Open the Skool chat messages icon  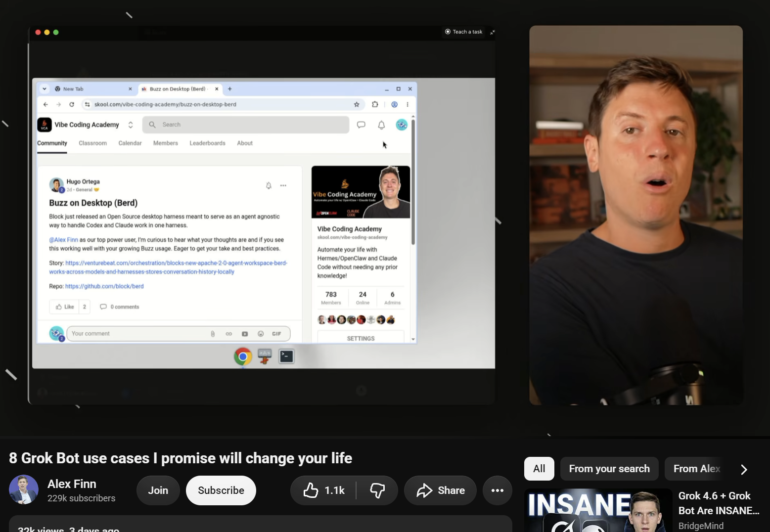pos(361,125)
